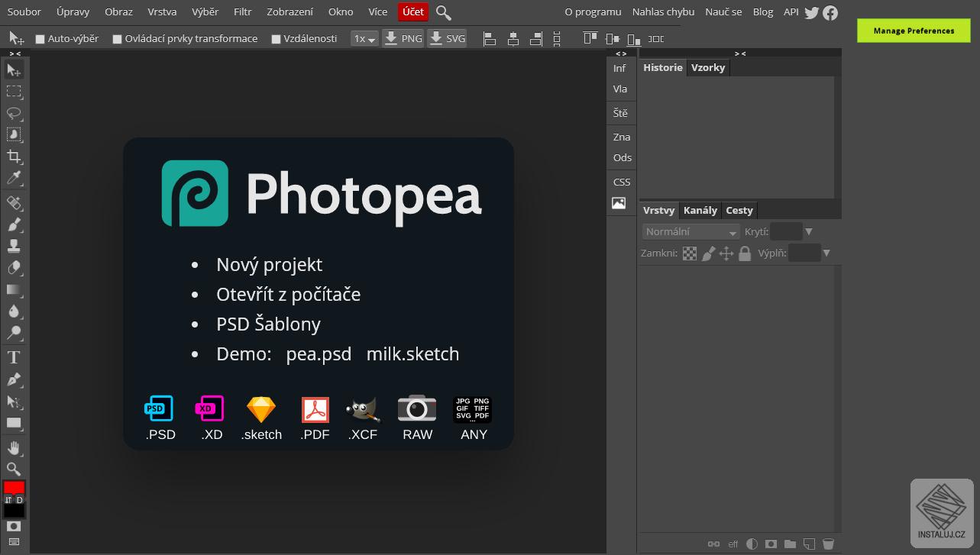Screen dimensions: 980x555
Task: Expand the Krytí opacity arrow
Action: [809, 232]
